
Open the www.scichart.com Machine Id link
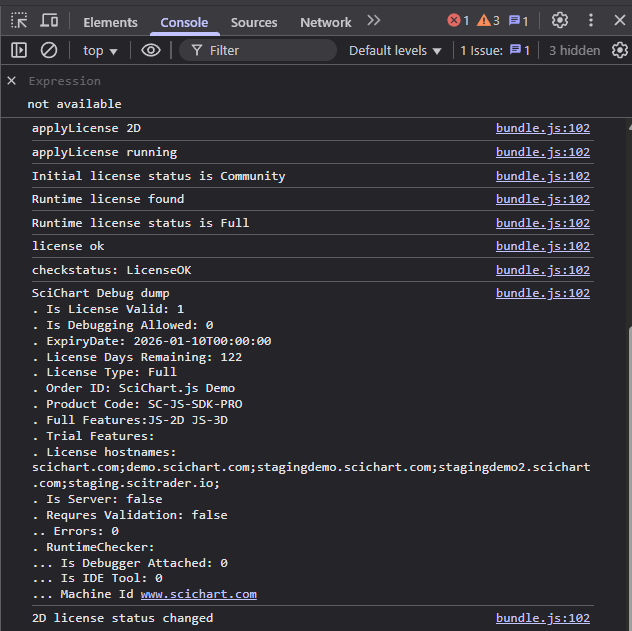(x=199, y=594)
